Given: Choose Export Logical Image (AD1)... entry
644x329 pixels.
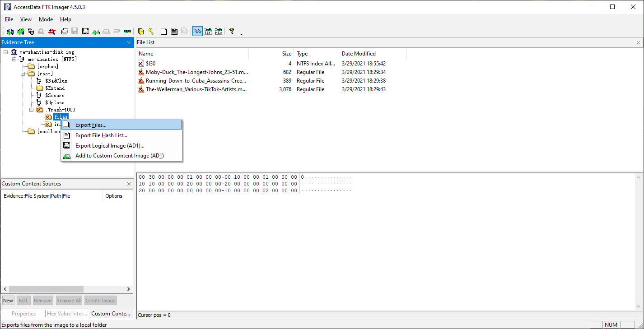Looking at the screenshot, I should point(121,146).
